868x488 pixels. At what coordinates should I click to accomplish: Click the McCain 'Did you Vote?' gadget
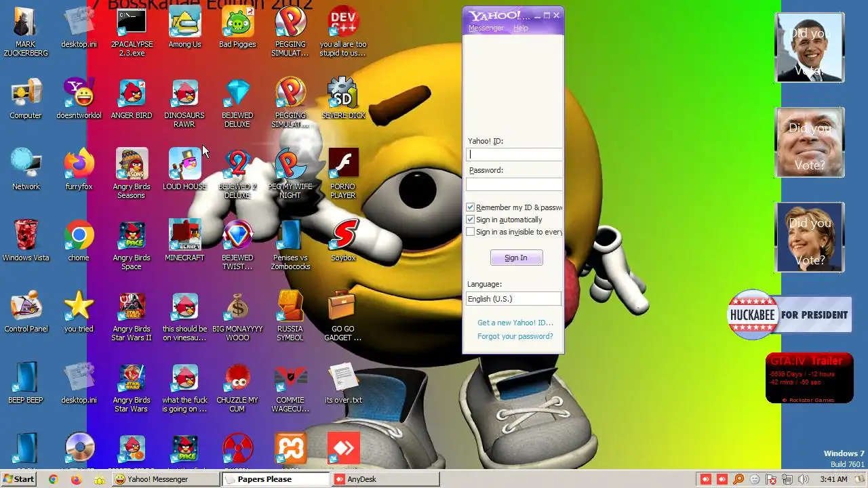810,142
